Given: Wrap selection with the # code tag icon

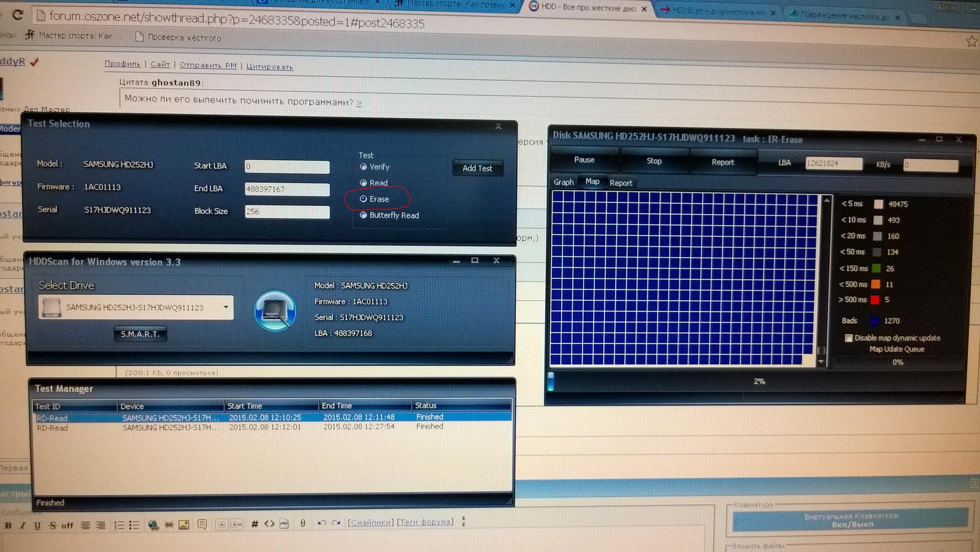Looking at the screenshot, I should click(255, 524).
